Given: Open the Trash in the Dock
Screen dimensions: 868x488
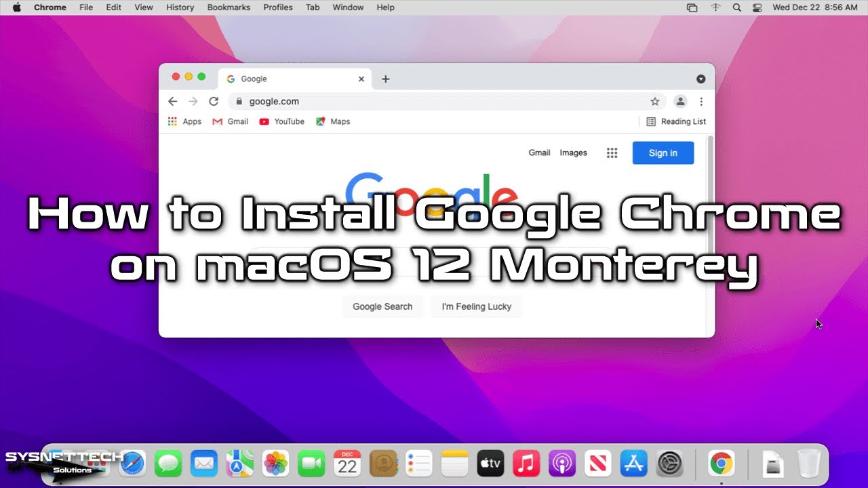Looking at the screenshot, I should pyautogui.click(x=809, y=464).
